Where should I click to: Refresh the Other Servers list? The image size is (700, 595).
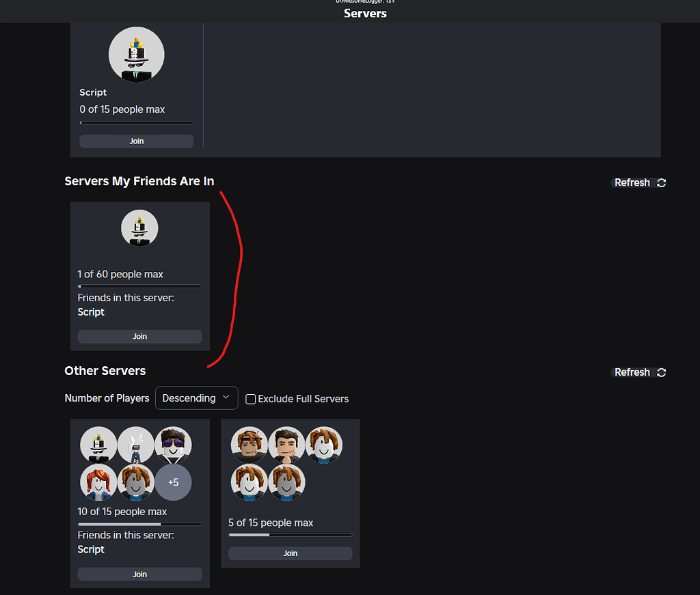point(638,372)
